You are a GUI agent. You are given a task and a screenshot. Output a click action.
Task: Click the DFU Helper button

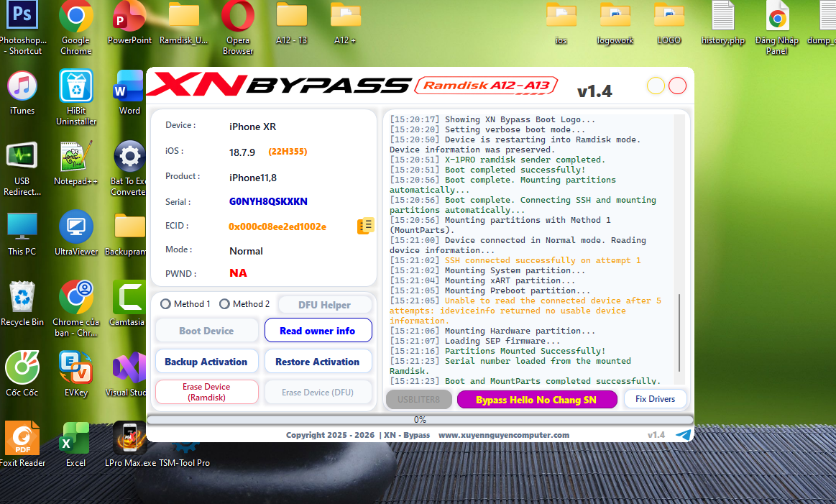[325, 305]
